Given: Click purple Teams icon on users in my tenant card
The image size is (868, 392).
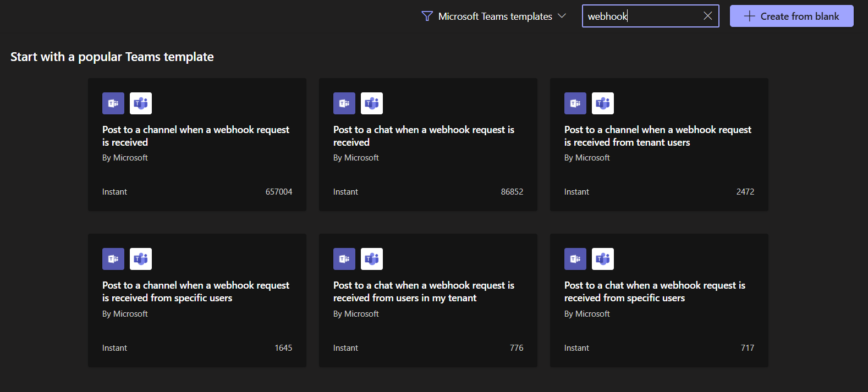Looking at the screenshot, I should click(x=344, y=259).
